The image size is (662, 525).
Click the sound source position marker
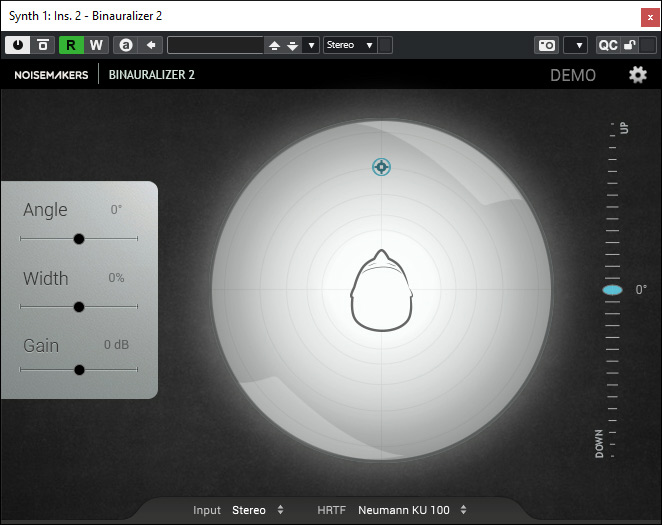point(381,167)
